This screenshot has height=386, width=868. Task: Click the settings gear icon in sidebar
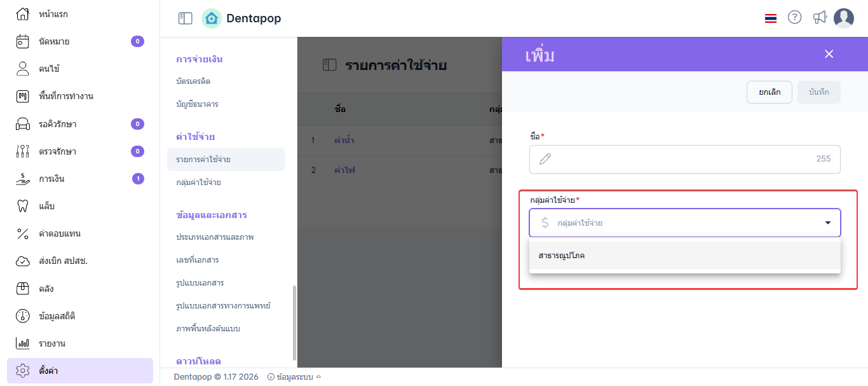pos(23,371)
